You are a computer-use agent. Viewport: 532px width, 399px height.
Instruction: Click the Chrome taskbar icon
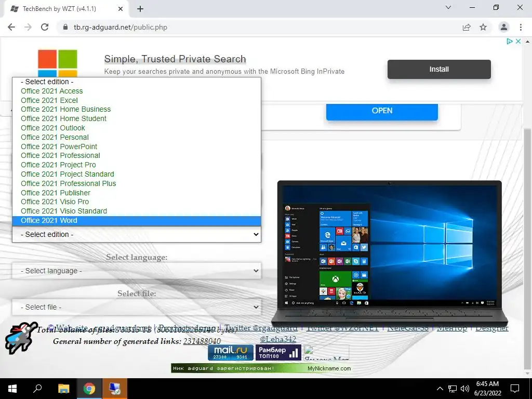click(x=89, y=389)
